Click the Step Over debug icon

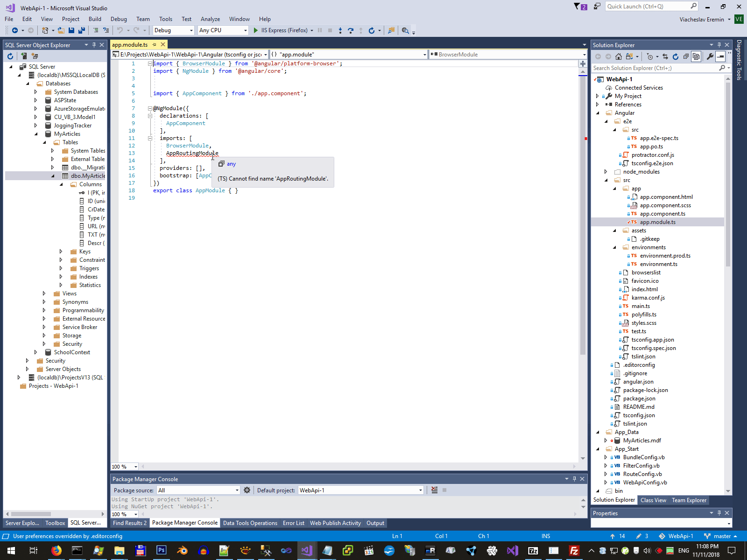click(351, 30)
